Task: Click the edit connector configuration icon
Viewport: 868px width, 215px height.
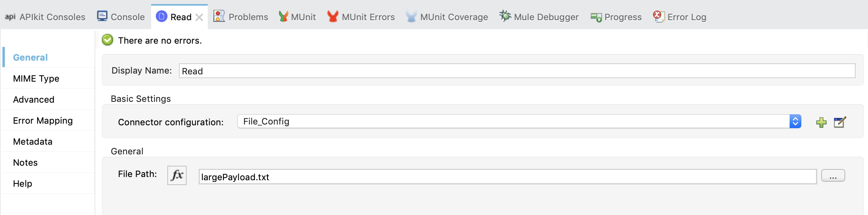Action: [x=840, y=122]
